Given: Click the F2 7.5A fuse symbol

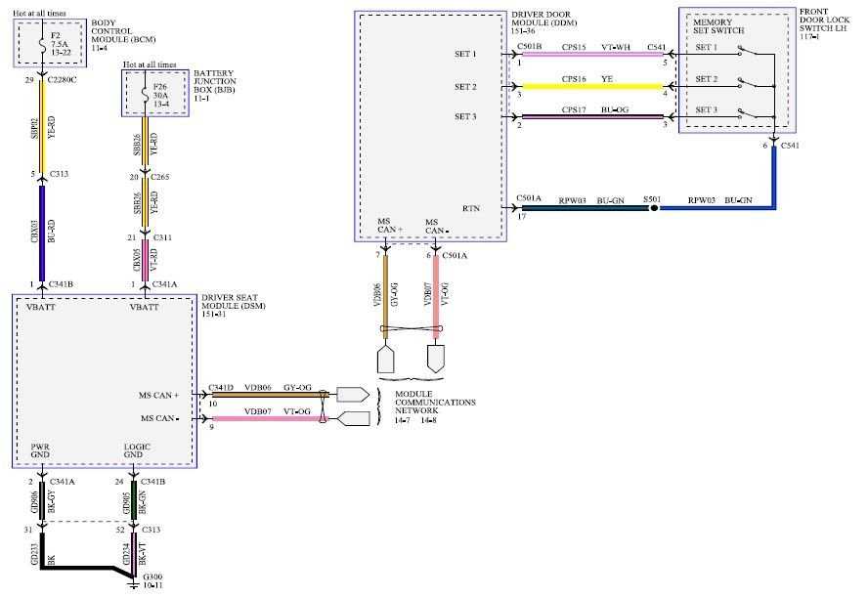Looking at the screenshot, I should click(41, 44).
